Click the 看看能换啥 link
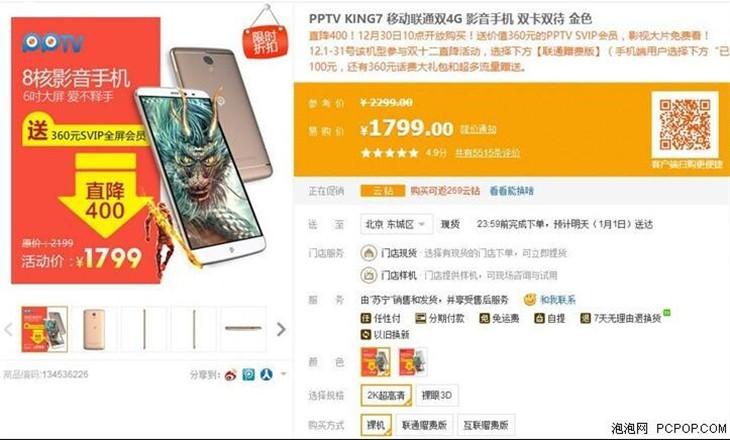 coord(511,190)
